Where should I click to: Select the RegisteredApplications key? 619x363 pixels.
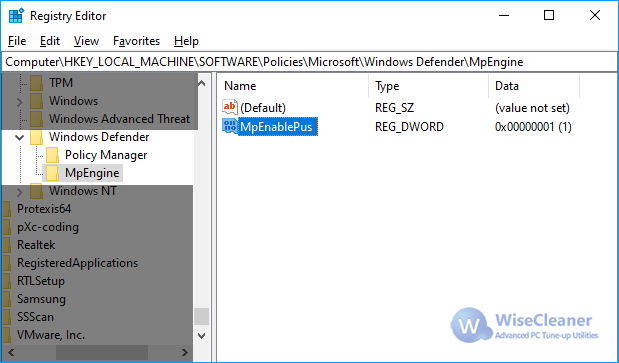point(77,263)
